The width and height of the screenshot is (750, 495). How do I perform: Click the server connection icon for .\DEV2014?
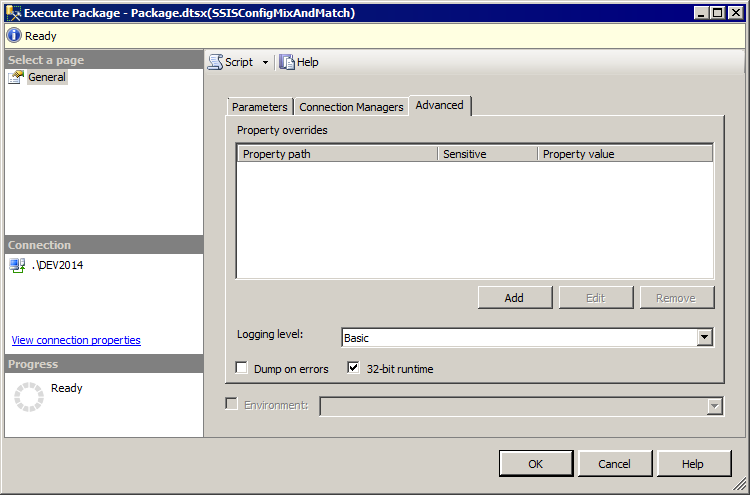click(x=17, y=265)
